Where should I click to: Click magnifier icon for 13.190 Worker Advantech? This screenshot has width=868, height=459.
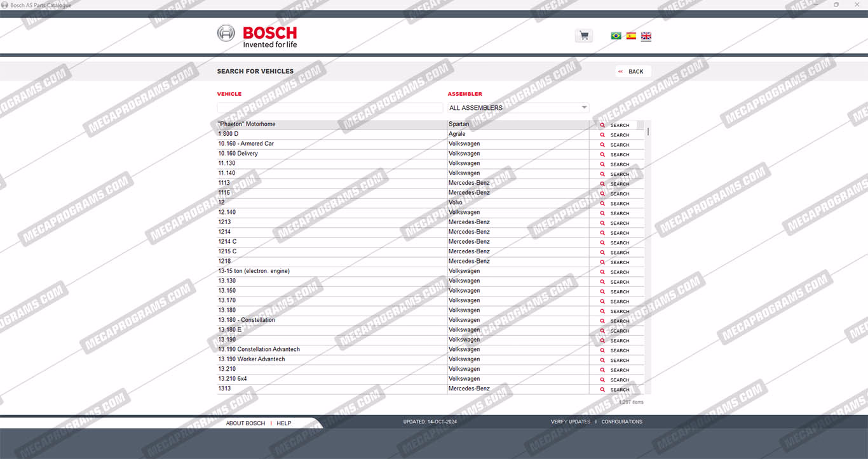pyautogui.click(x=602, y=361)
